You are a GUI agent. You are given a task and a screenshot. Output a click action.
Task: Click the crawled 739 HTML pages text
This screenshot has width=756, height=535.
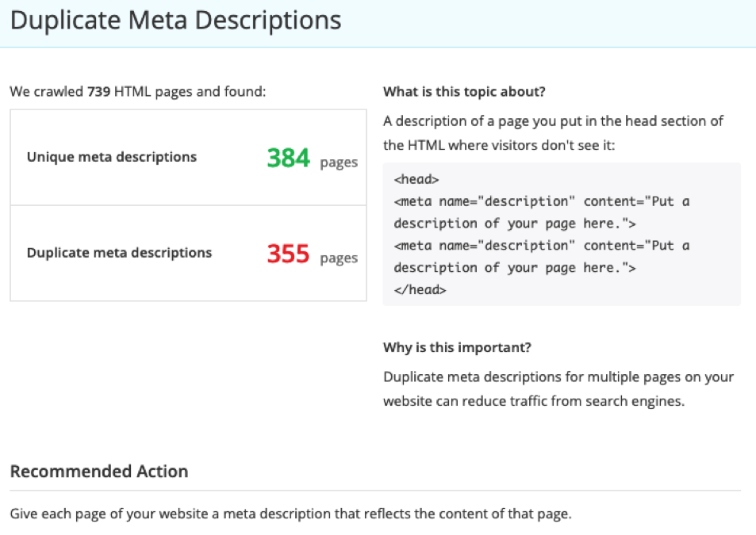click(x=137, y=92)
